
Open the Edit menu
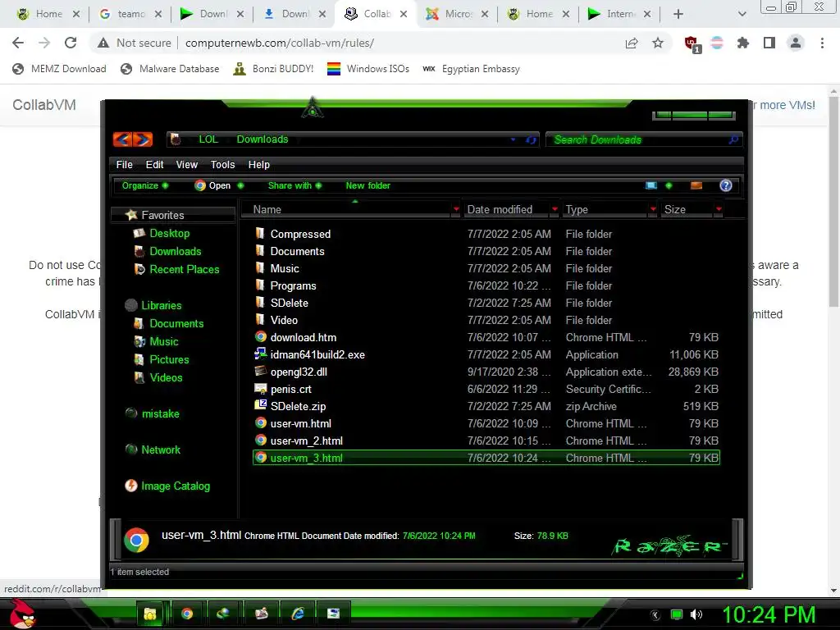[x=154, y=164]
